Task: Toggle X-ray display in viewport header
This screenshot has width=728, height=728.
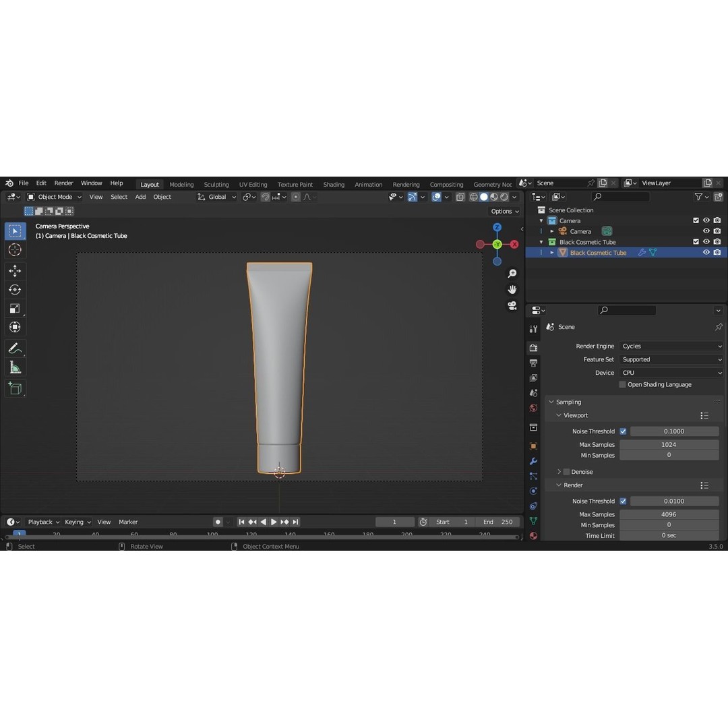Action: (460, 197)
